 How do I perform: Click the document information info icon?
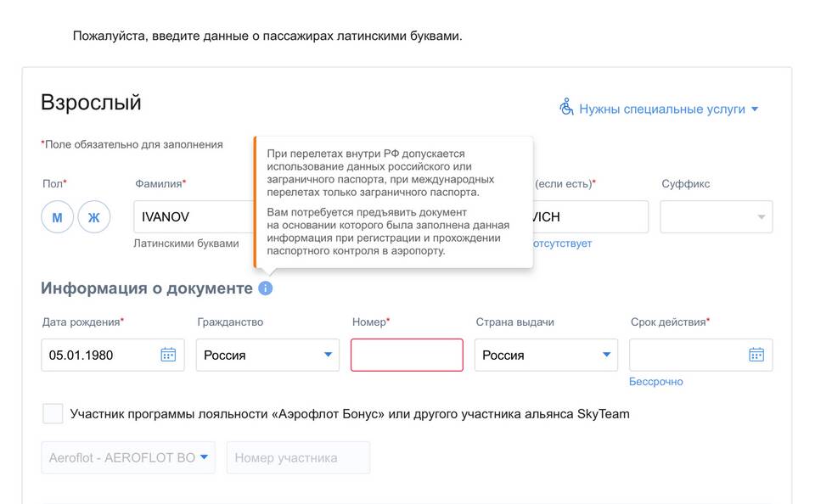(265, 288)
